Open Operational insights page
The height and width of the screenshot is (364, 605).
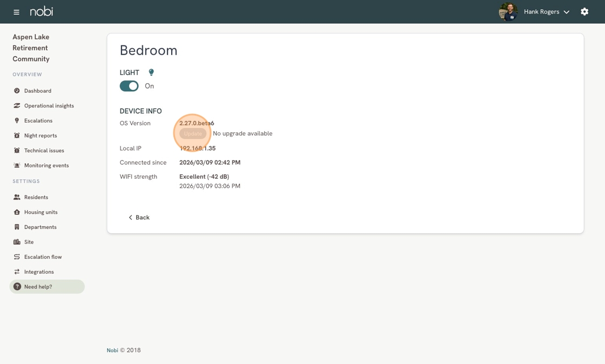[49, 106]
